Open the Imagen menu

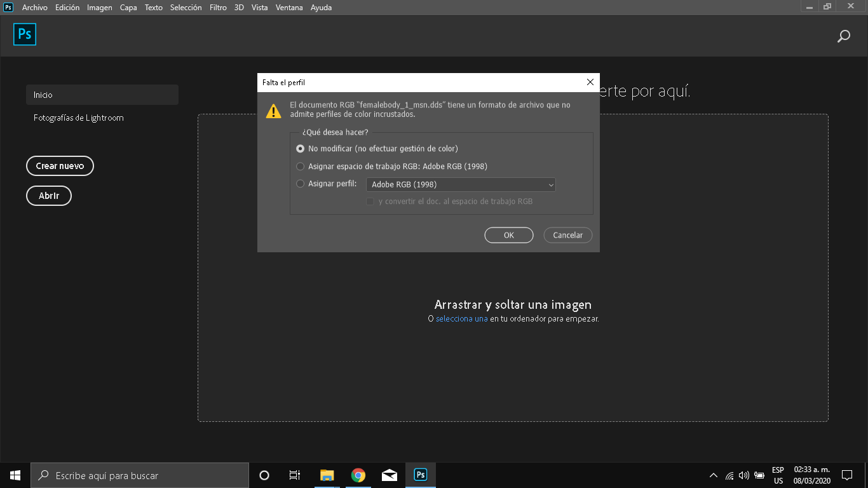point(100,8)
